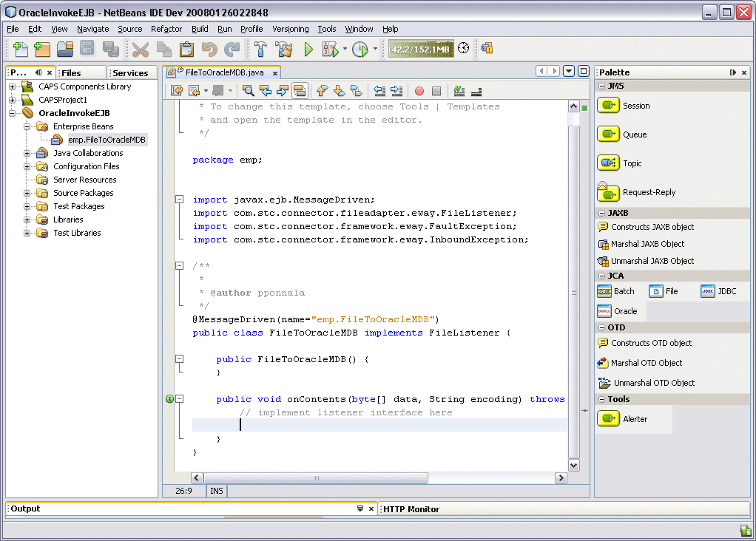The height and width of the screenshot is (541, 756).
Task: Start macro recording with red circle icon
Action: point(419,91)
